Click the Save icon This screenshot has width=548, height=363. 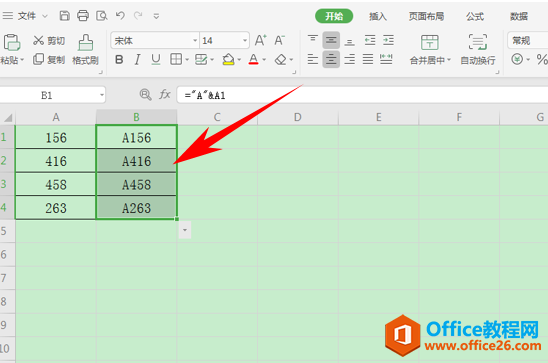pos(64,16)
